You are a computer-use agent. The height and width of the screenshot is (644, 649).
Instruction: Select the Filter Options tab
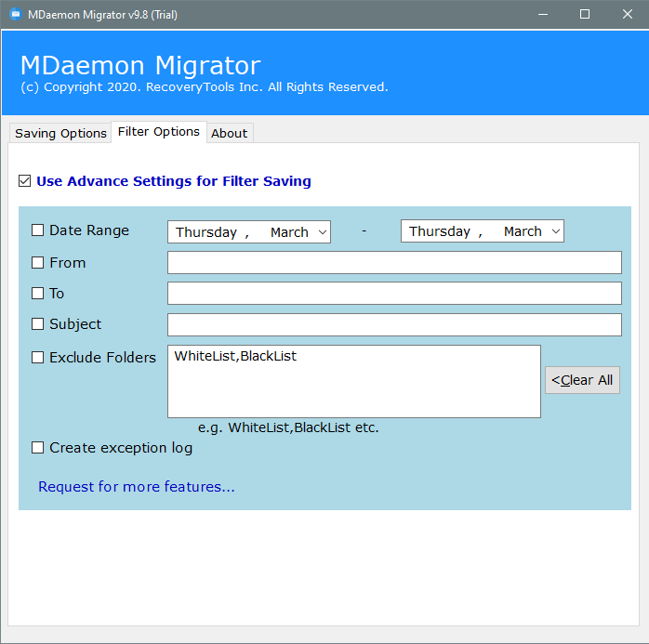(159, 132)
